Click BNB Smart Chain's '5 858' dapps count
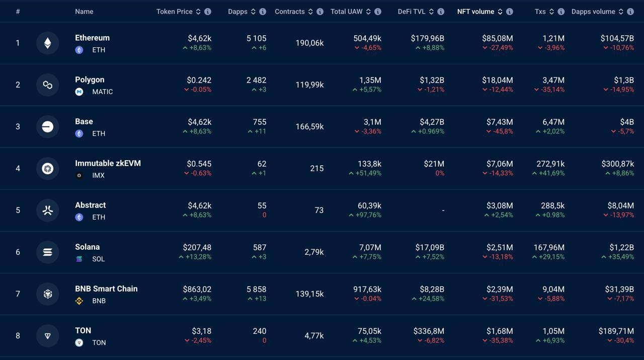The height and width of the screenshot is (360, 644). pos(257,289)
